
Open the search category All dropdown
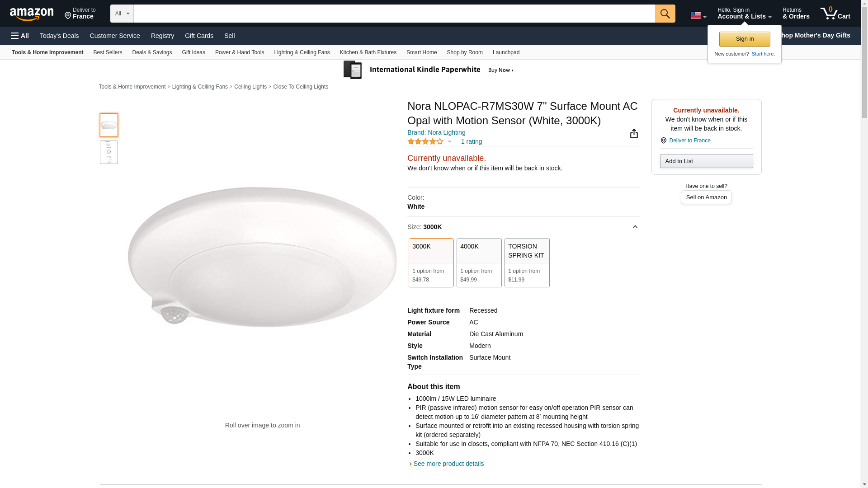coord(122,14)
